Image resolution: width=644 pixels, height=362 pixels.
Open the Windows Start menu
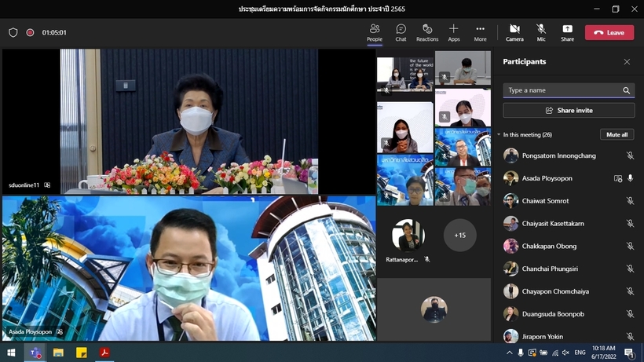11,353
